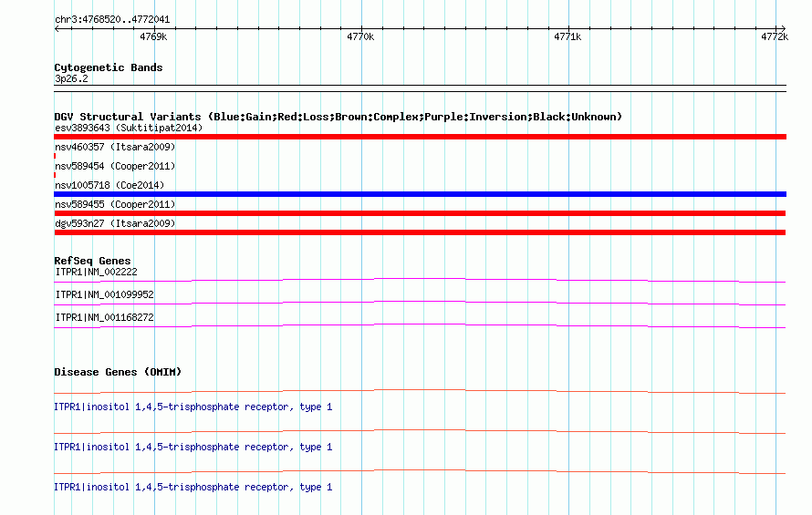
Task: Open variant nsv460357 (Itsara2009) label
Action: tap(115, 147)
